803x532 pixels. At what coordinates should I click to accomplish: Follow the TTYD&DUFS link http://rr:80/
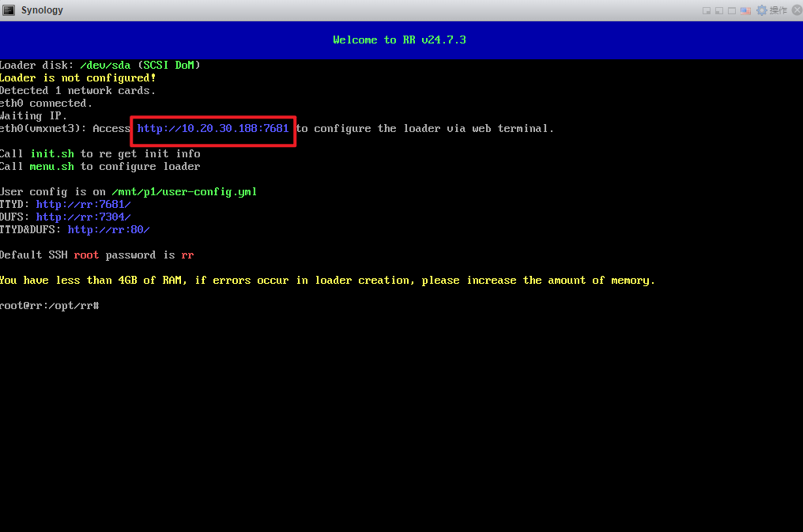(108, 229)
